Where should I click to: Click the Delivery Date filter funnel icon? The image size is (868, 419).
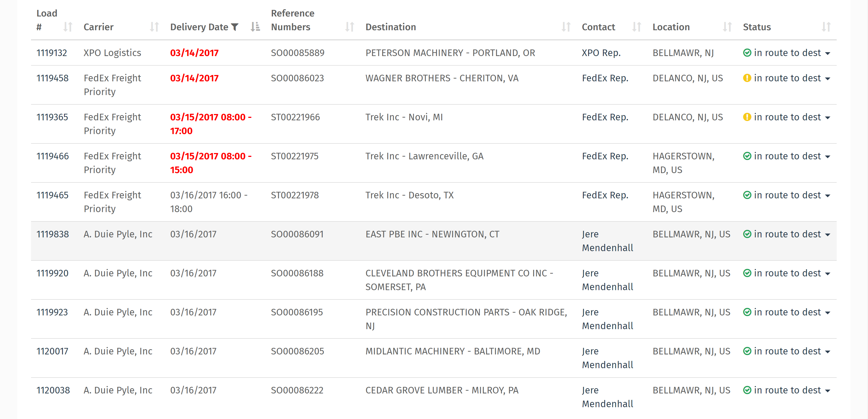235,27
